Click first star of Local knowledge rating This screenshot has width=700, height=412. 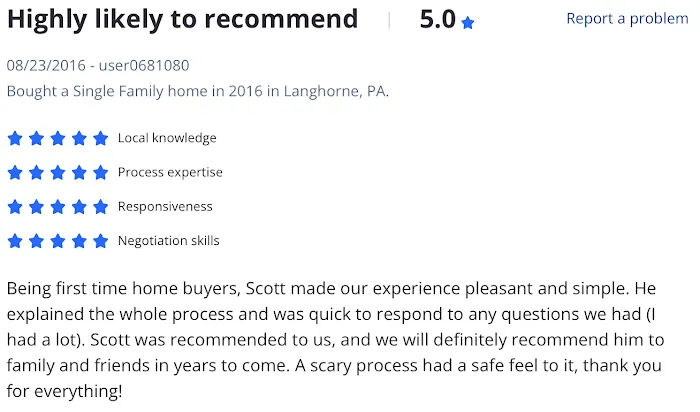pyautogui.click(x=15, y=138)
